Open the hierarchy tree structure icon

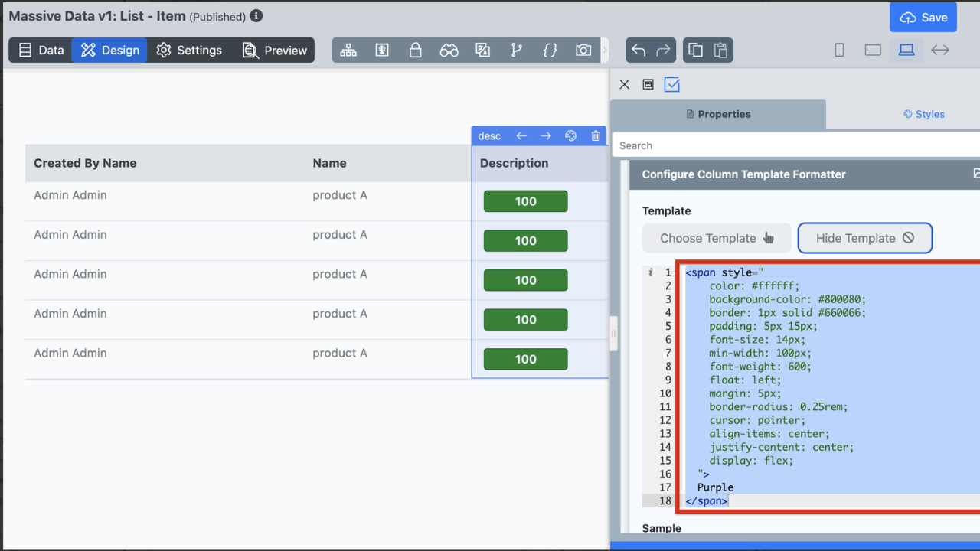pyautogui.click(x=348, y=51)
